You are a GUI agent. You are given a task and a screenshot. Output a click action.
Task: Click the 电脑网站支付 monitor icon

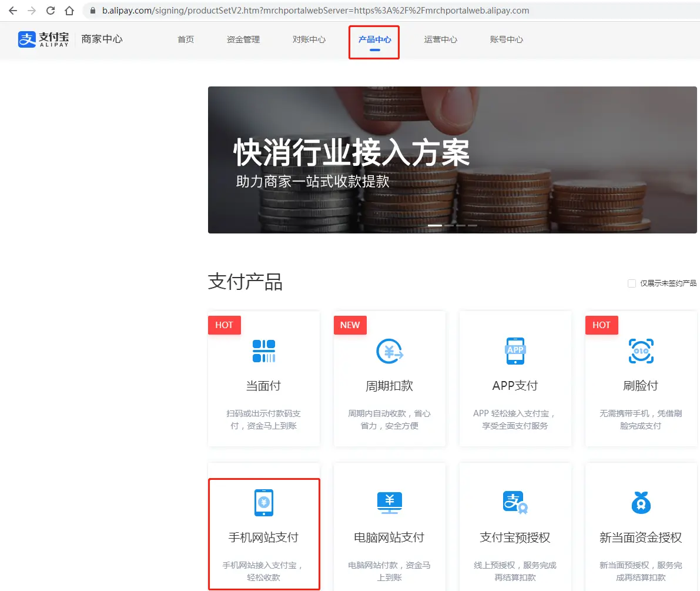(389, 503)
